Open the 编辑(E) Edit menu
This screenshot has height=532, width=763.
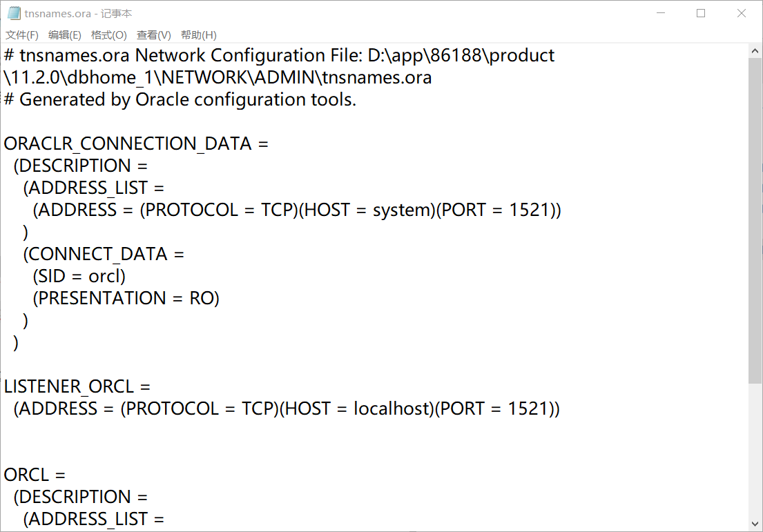pyautogui.click(x=64, y=35)
